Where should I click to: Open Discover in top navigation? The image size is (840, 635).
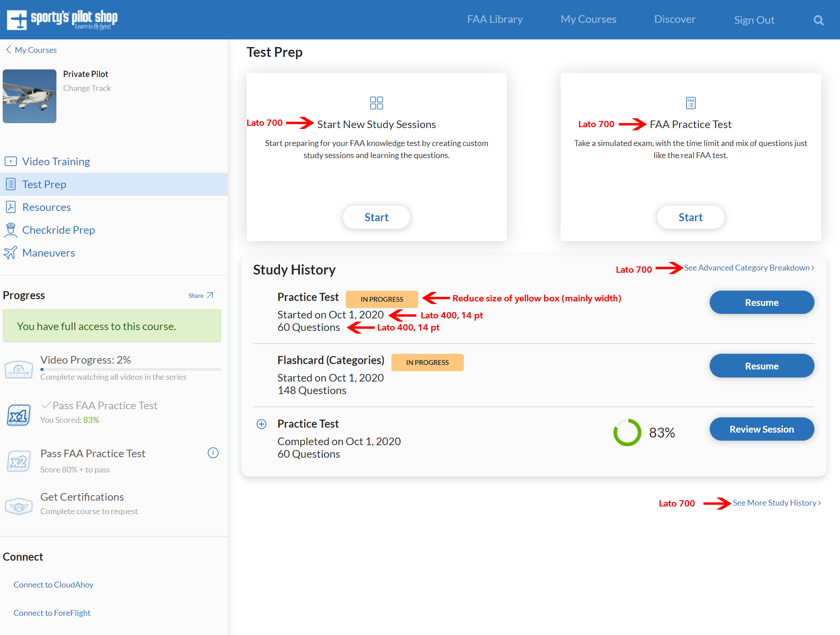(x=675, y=19)
